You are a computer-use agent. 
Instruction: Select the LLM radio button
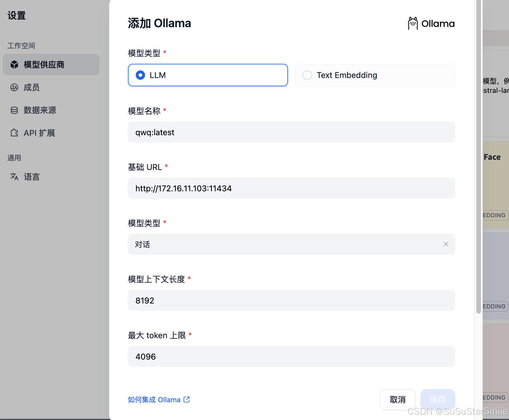140,75
